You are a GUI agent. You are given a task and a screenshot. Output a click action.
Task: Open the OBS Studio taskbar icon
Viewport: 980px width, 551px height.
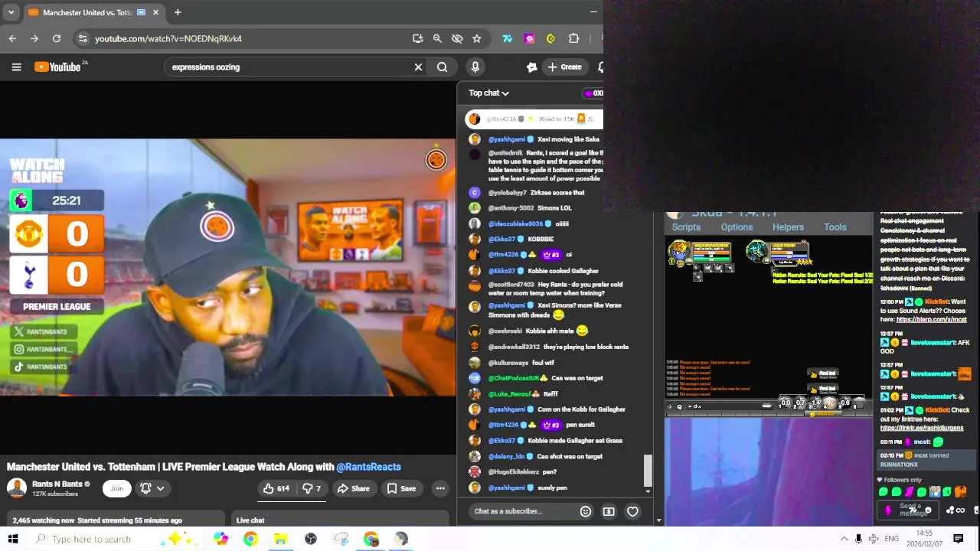click(311, 539)
